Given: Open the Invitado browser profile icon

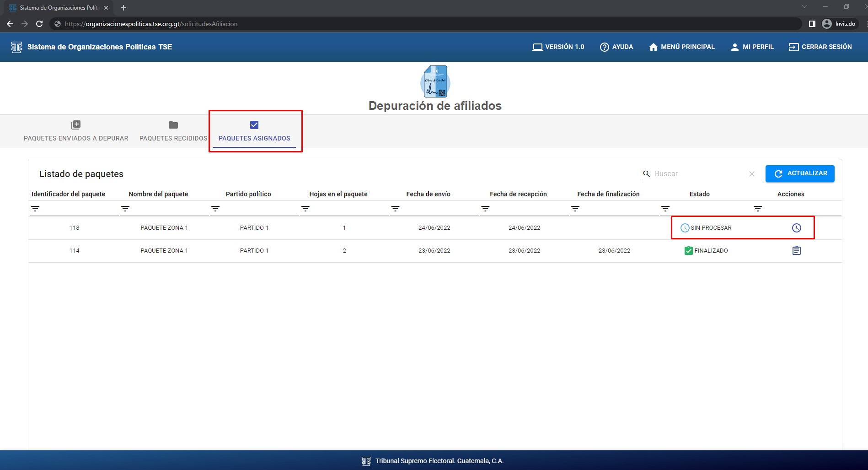Looking at the screenshot, I should (x=826, y=24).
